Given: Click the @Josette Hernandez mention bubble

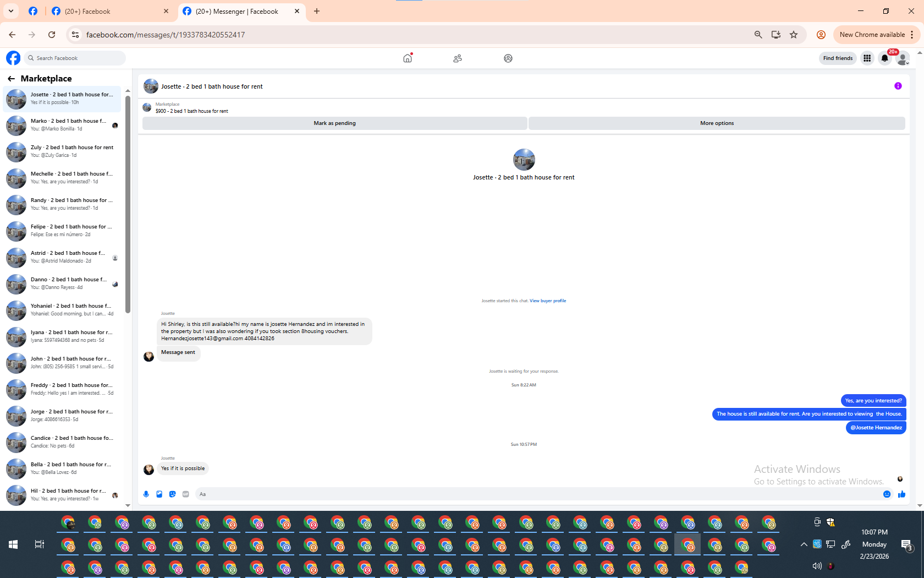Looking at the screenshot, I should coord(876,428).
